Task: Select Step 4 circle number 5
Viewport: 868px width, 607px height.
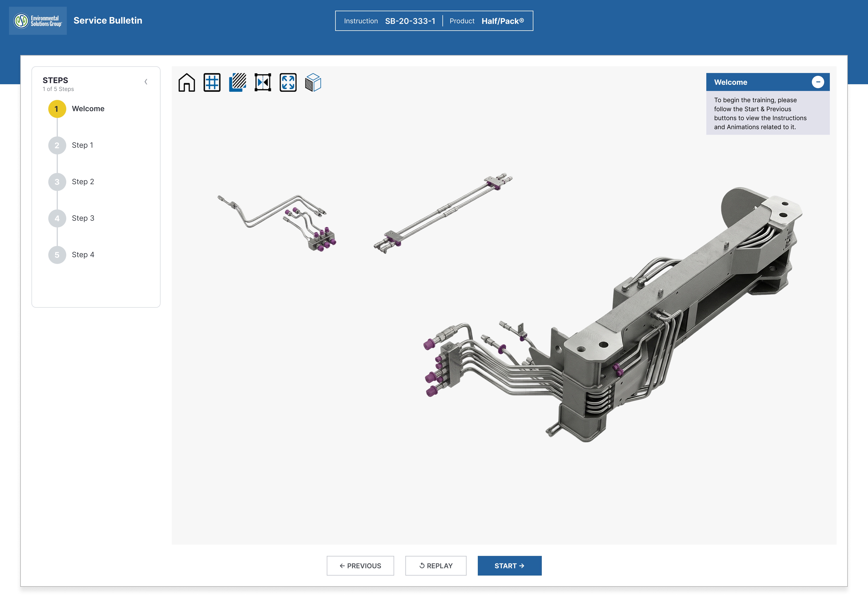Action: tap(57, 255)
